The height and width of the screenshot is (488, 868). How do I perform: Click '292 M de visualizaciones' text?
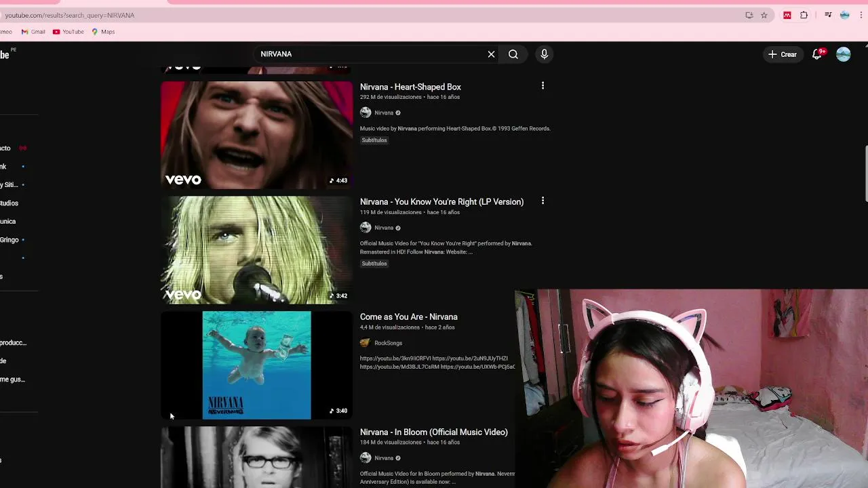pyautogui.click(x=391, y=97)
